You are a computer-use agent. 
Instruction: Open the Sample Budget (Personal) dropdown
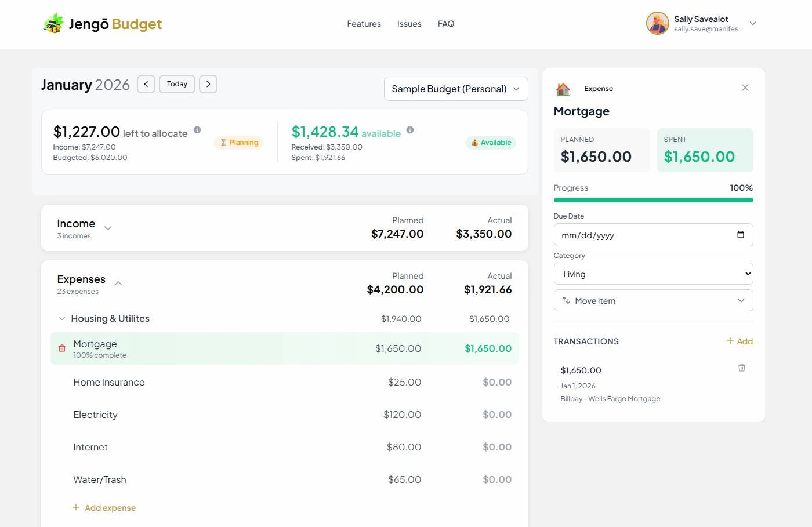click(455, 89)
